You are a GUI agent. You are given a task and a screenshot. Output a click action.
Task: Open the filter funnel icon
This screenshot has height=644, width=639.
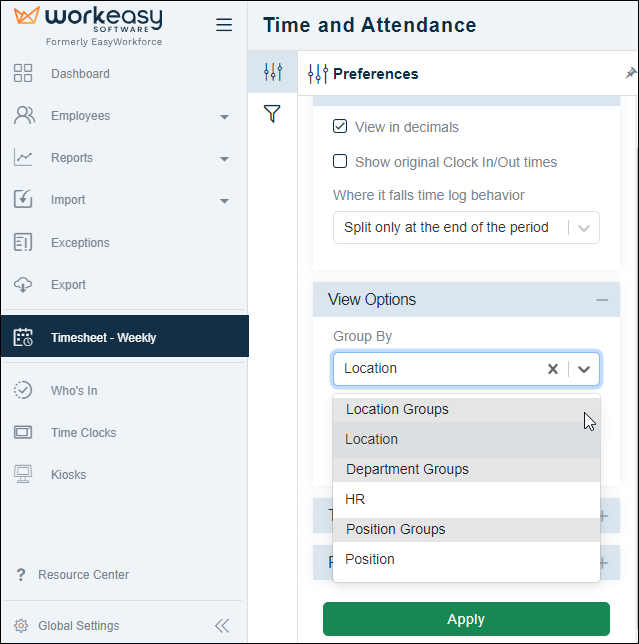pos(272,113)
